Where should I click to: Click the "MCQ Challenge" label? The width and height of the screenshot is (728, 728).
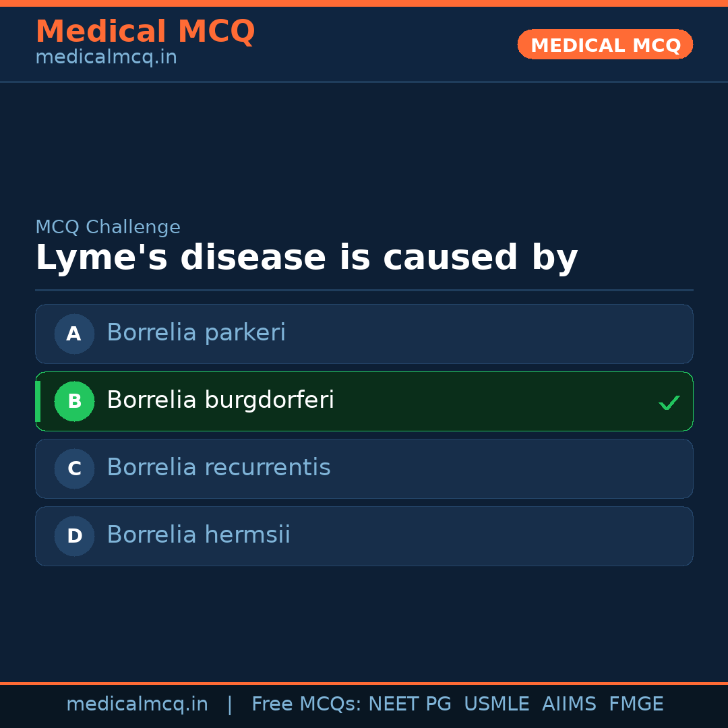coord(108,227)
